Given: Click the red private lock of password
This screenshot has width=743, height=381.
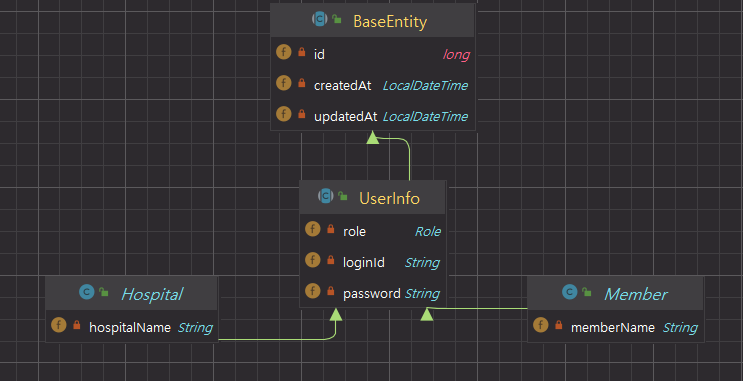Looking at the screenshot, I should 331,291.
